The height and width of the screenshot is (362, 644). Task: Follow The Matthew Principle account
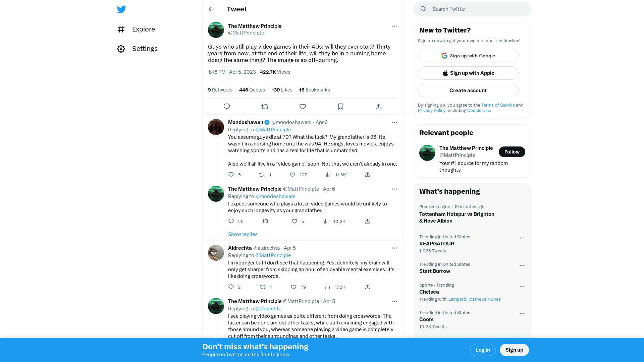[512, 152]
